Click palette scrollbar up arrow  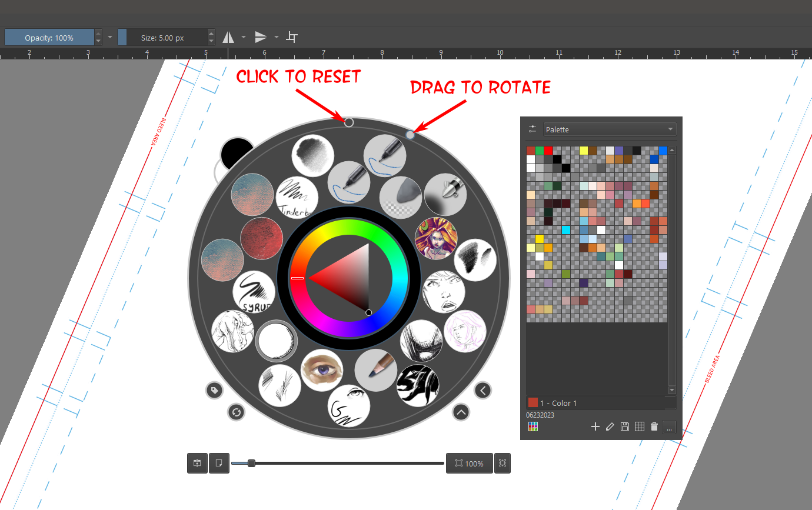pyautogui.click(x=672, y=151)
